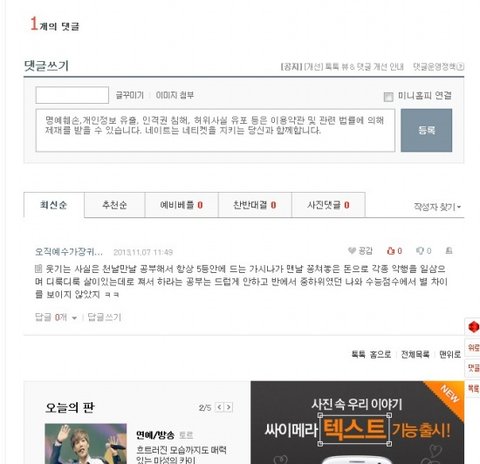Focus the comment text input area
The width and height of the screenshot is (480, 464).
pyautogui.click(x=215, y=130)
